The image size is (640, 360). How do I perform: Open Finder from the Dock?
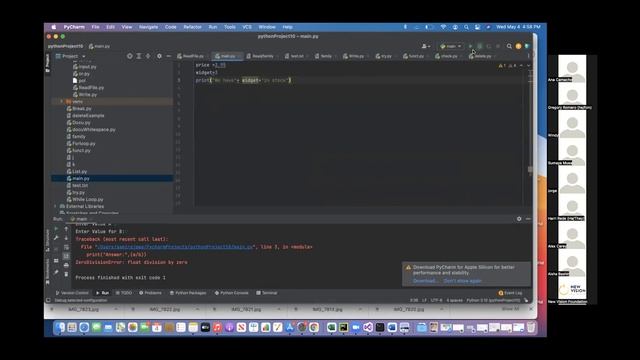pyautogui.click(x=60, y=327)
